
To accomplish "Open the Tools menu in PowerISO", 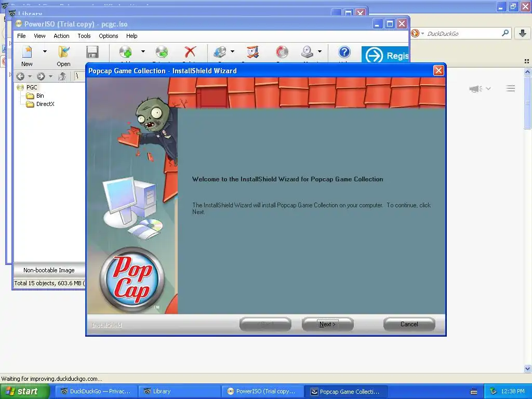I will point(84,36).
